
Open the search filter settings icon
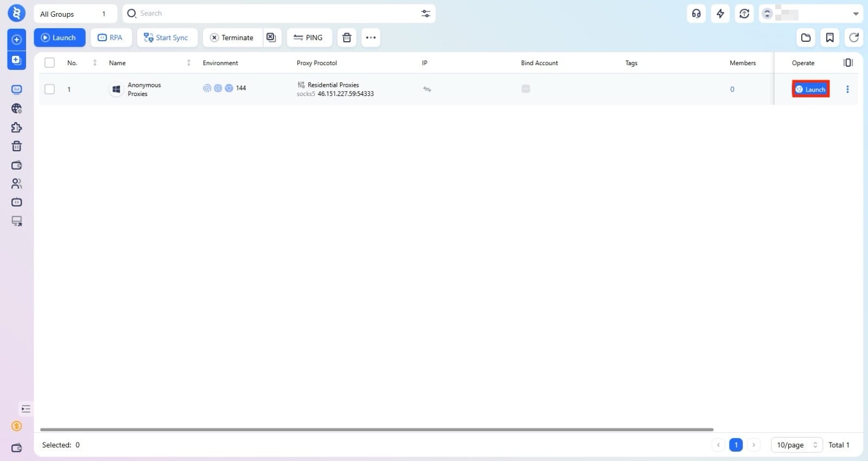click(x=426, y=14)
